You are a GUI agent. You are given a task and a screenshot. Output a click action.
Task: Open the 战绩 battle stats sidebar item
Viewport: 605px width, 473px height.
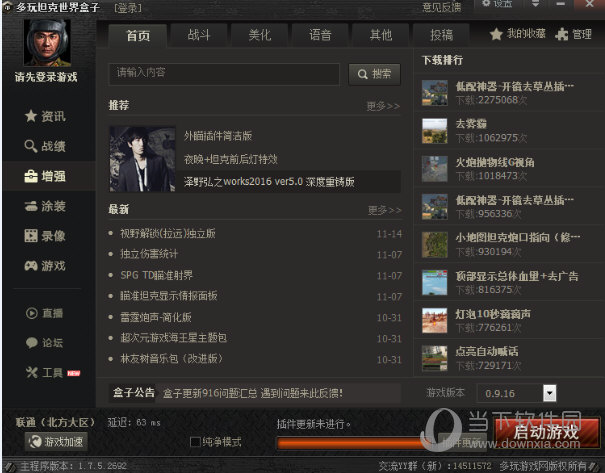pyautogui.click(x=46, y=147)
